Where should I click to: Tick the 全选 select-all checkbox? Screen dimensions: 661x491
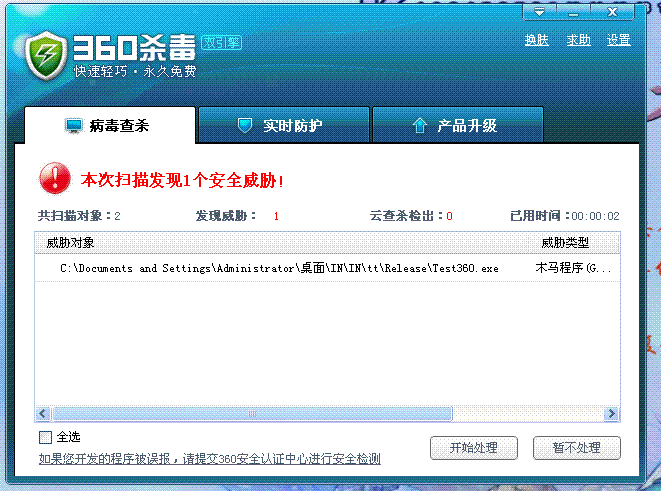(45, 437)
